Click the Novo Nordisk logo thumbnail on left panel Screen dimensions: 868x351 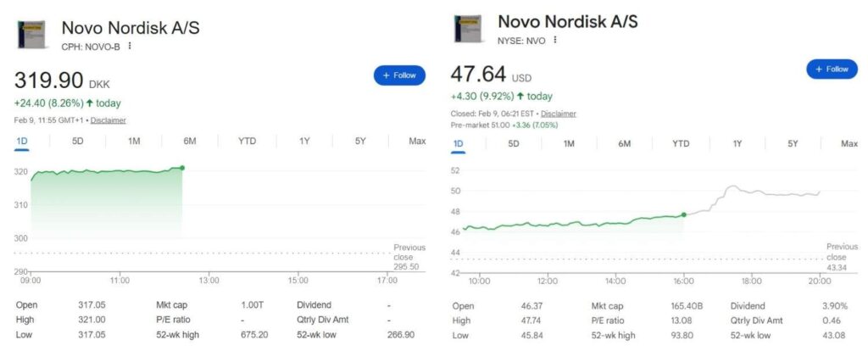pyautogui.click(x=33, y=35)
